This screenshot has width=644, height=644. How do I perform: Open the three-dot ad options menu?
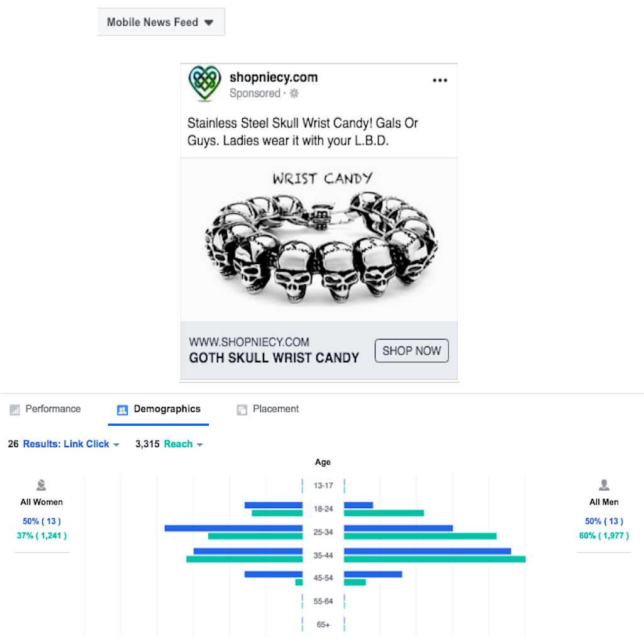pos(440,80)
